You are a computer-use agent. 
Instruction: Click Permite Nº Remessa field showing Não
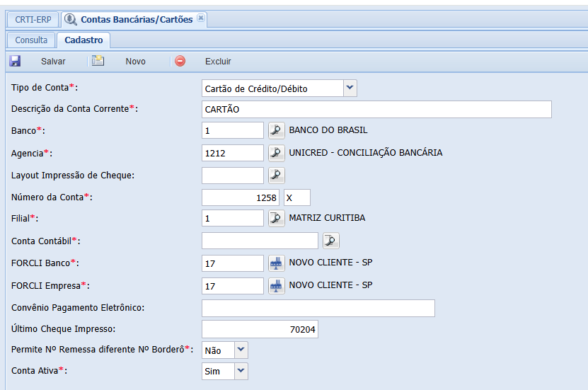[x=218, y=350]
